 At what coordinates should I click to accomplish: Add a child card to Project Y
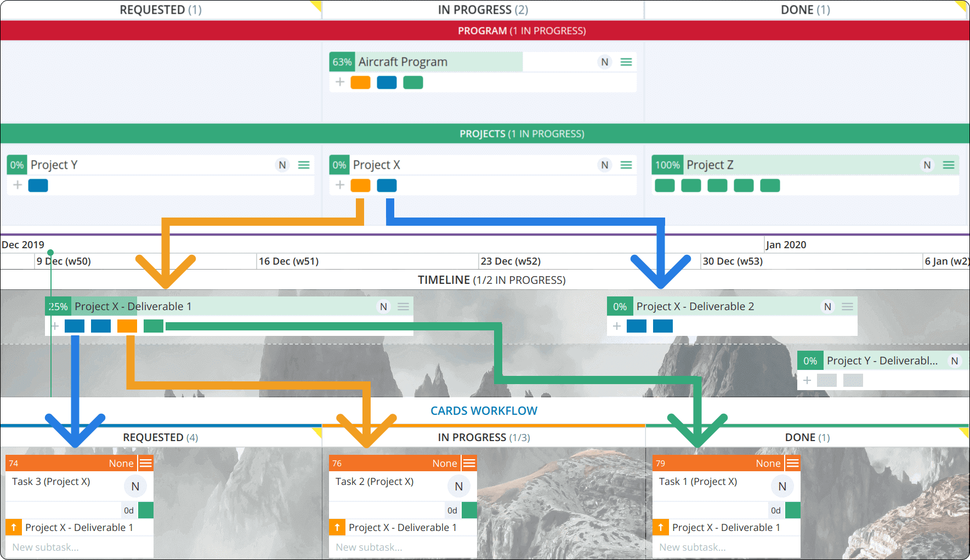(x=17, y=185)
